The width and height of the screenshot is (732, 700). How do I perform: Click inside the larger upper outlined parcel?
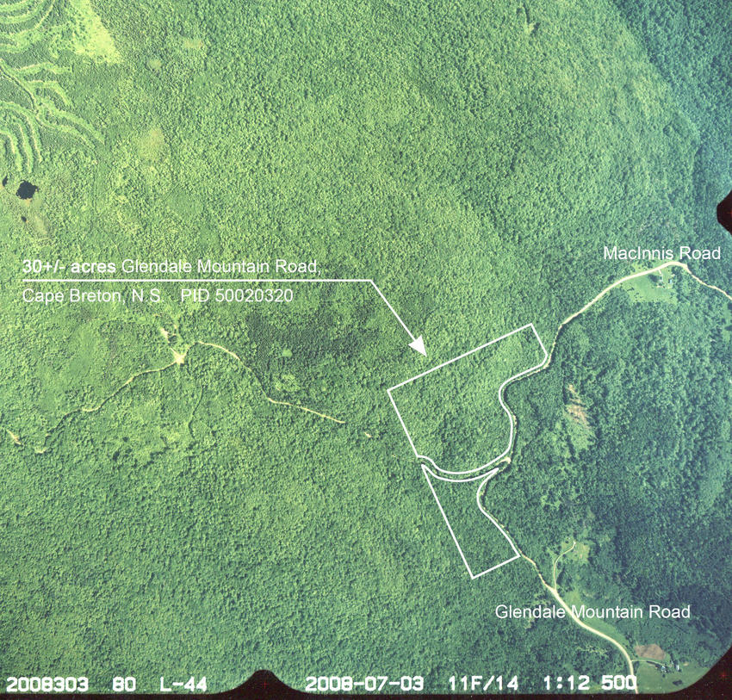(x=456, y=396)
